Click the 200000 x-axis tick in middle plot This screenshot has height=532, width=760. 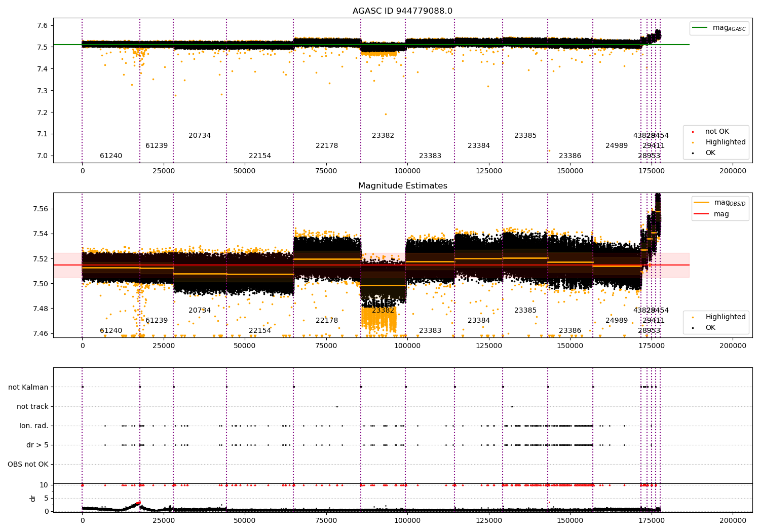(x=733, y=346)
